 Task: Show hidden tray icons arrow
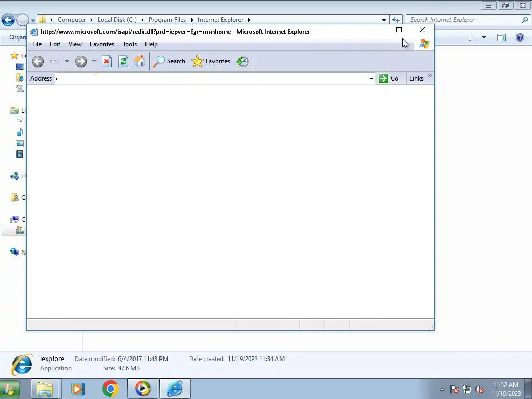(x=442, y=389)
